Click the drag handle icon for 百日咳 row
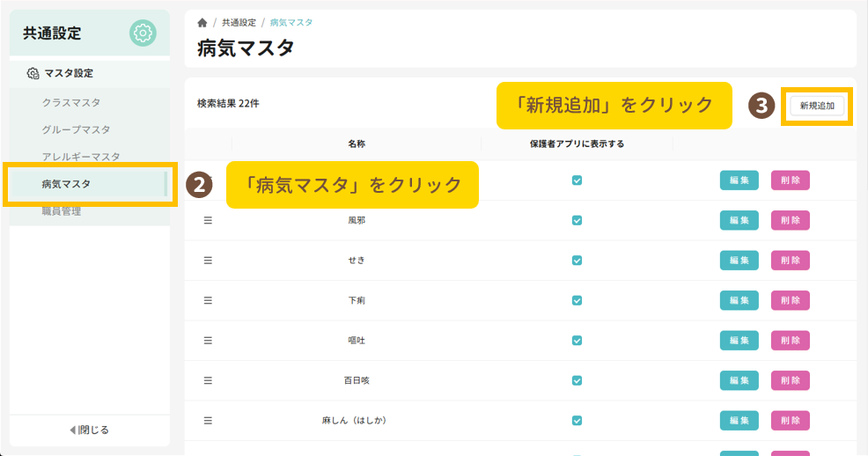The height and width of the screenshot is (456, 868). (209, 380)
